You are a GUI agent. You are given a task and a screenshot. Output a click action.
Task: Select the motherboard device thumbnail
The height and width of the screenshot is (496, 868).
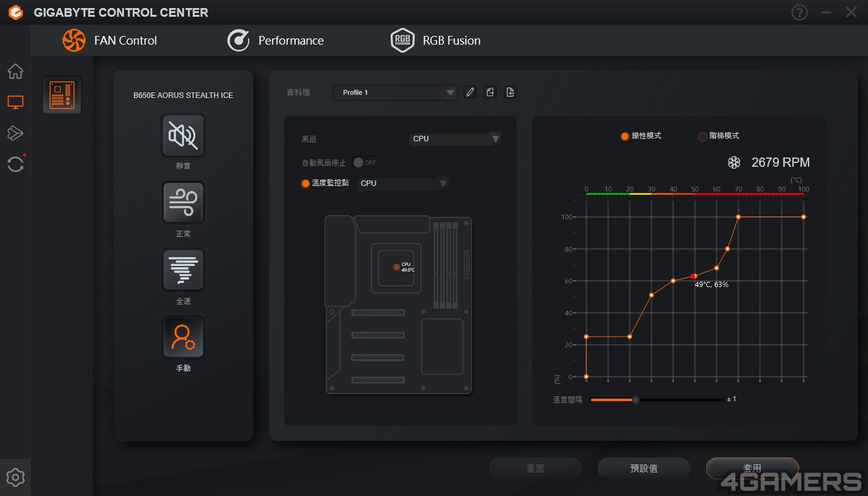pos(62,95)
